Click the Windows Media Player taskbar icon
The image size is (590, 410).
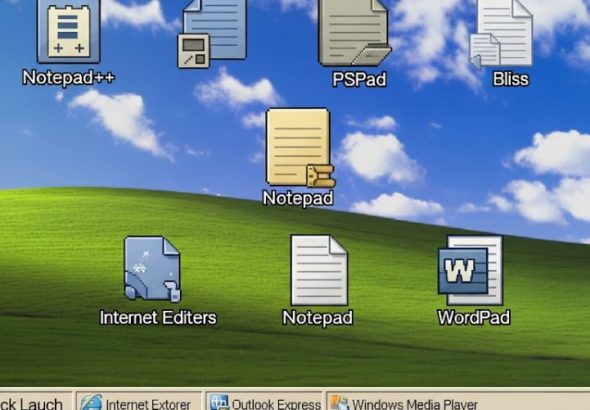tap(339, 402)
